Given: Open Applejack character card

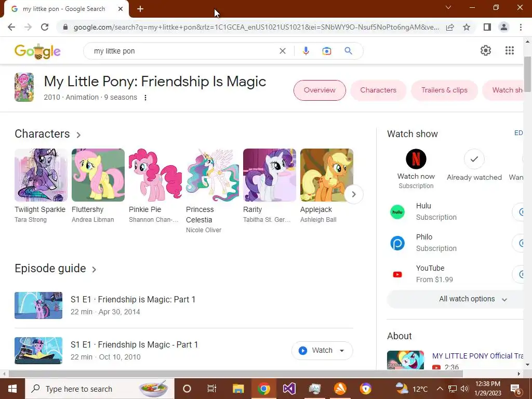Looking at the screenshot, I should point(326,186).
